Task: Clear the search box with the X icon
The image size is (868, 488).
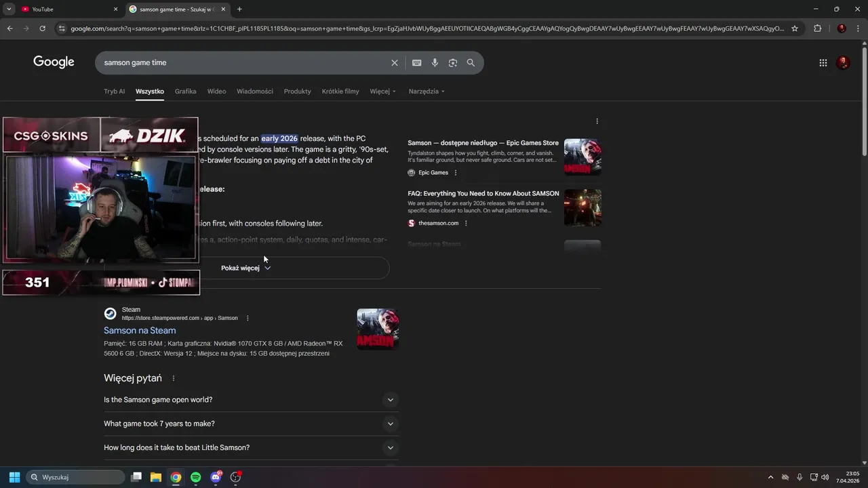Action: pos(395,62)
